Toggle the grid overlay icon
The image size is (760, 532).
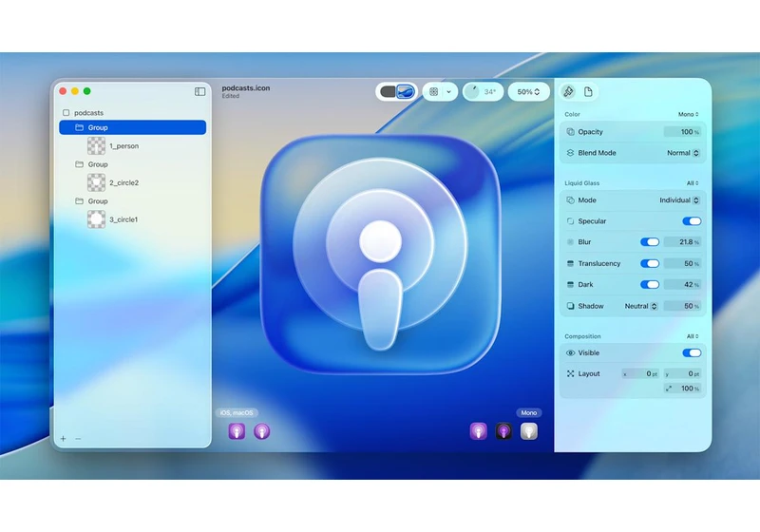point(434,91)
